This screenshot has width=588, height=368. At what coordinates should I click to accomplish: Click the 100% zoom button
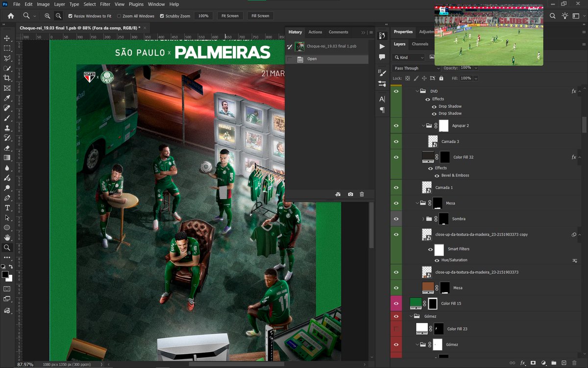[x=203, y=16]
